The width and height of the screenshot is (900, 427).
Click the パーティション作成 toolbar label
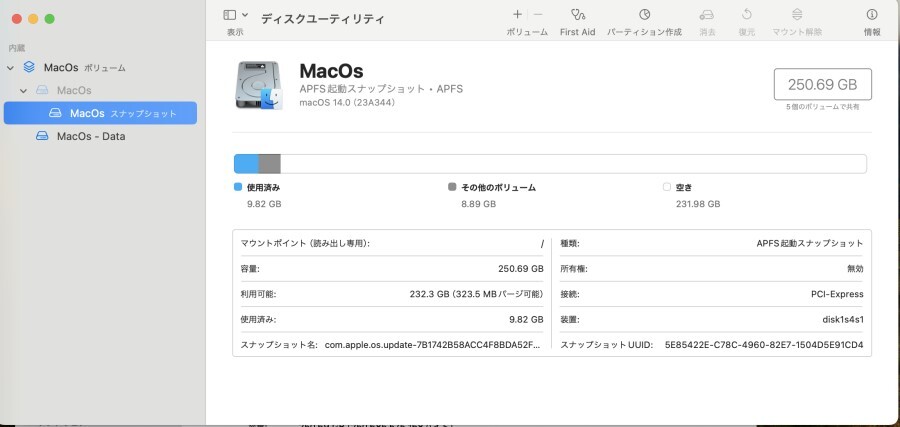click(x=645, y=32)
